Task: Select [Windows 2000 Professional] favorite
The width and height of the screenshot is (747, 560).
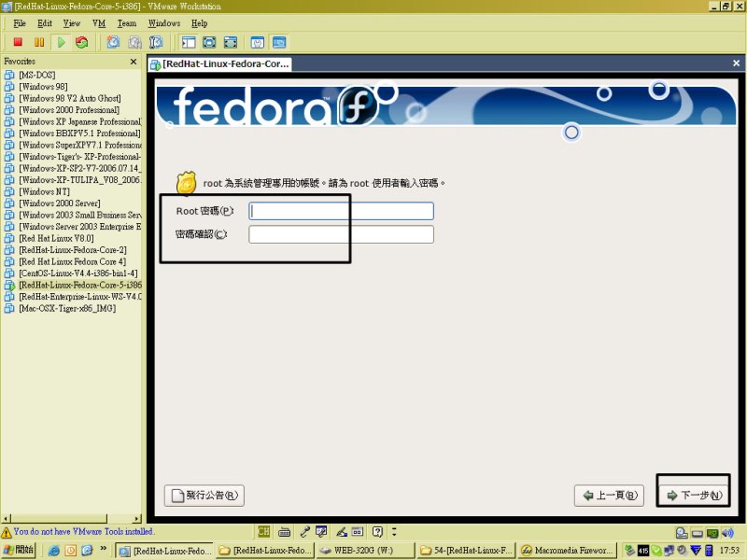Action: tap(69, 110)
